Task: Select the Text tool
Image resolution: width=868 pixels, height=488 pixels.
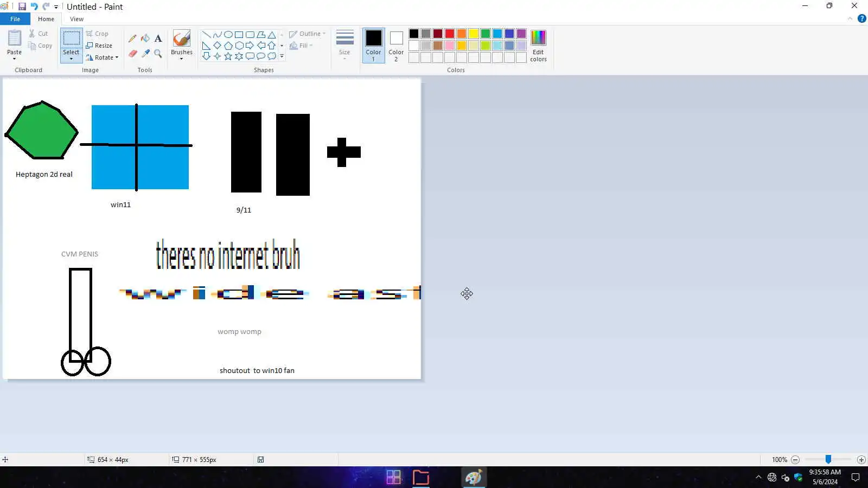Action: (158, 38)
